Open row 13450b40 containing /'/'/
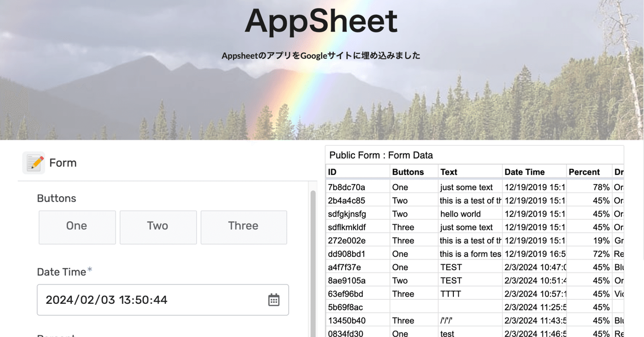The width and height of the screenshot is (644, 337). point(357,320)
